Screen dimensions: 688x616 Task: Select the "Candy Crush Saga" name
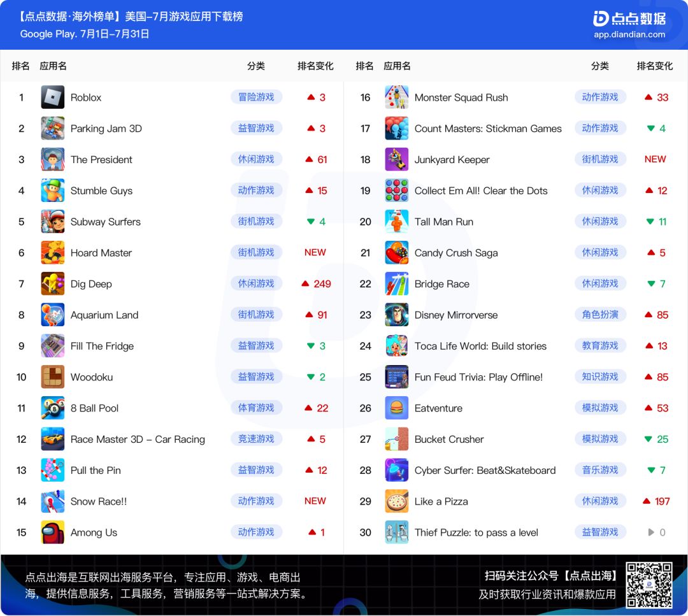pos(456,253)
